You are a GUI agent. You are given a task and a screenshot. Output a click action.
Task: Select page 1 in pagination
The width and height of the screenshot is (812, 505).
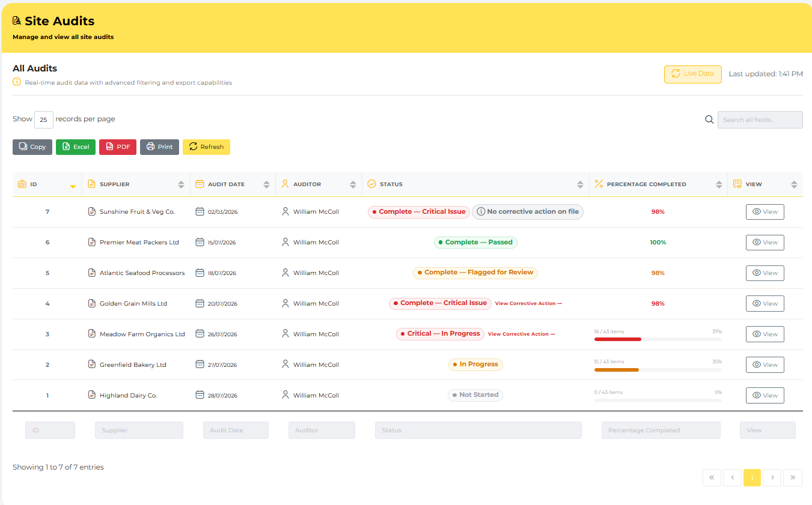tap(752, 478)
